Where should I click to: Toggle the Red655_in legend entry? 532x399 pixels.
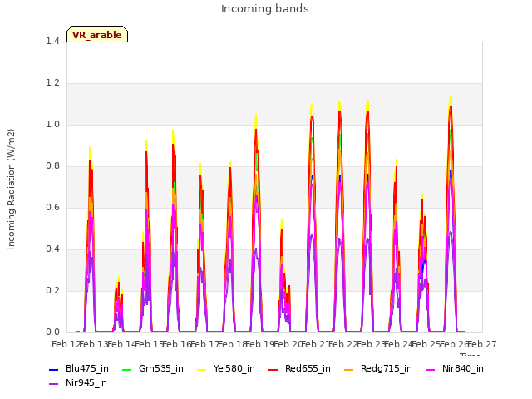tap(299, 369)
